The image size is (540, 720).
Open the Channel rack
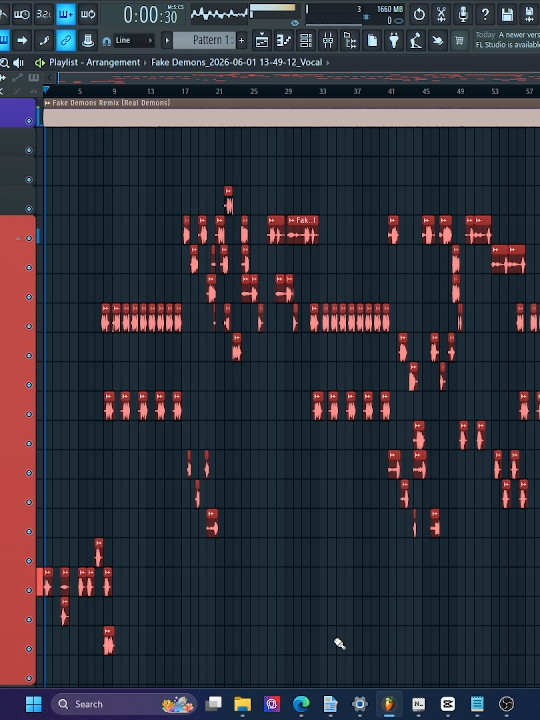pyautogui.click(x=306, y=41)
